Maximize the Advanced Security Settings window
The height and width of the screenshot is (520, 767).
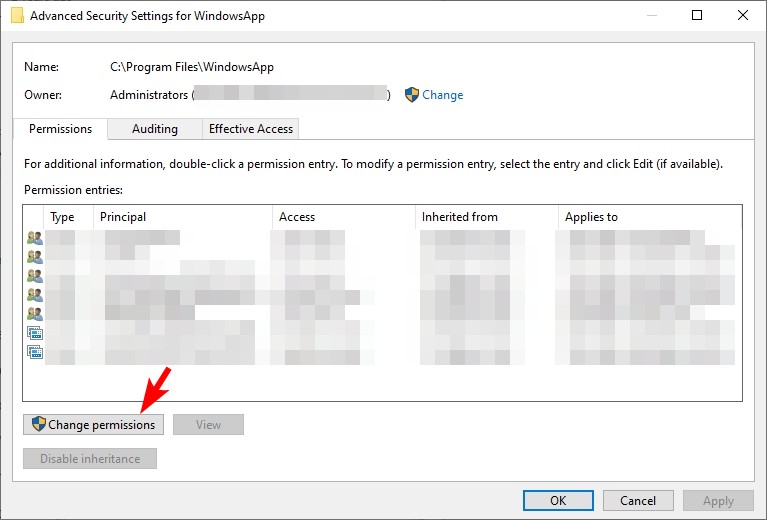tap(697, 15)
